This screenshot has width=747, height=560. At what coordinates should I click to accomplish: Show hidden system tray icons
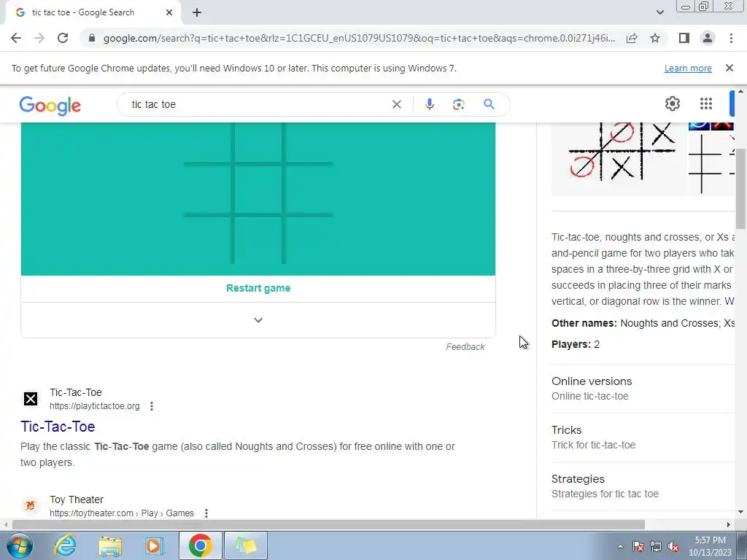[x=620, y=546]
